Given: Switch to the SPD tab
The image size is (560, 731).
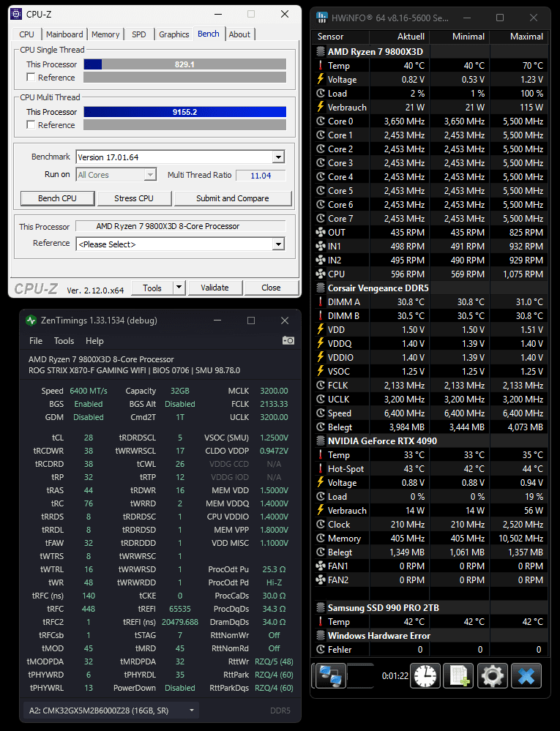Looking at the screenshot, I should [x=139, y=34].
